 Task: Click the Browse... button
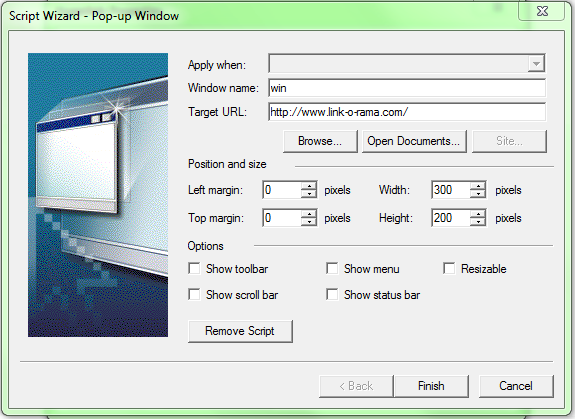coord(320,141)
